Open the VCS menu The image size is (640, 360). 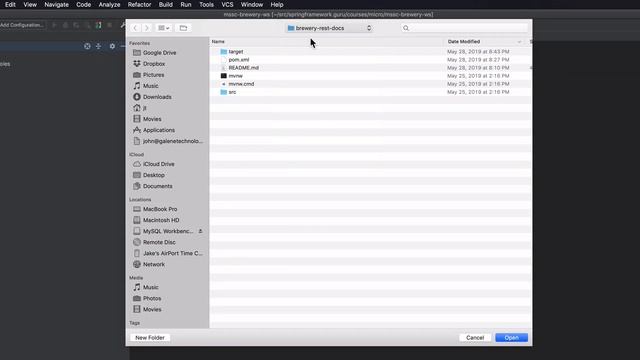coord(227,4)
